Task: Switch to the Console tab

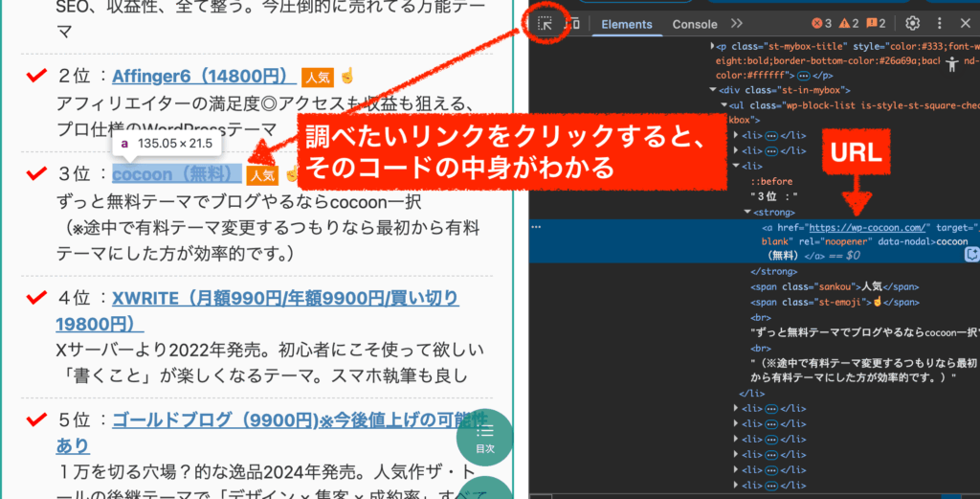Action: click(695, 24)
